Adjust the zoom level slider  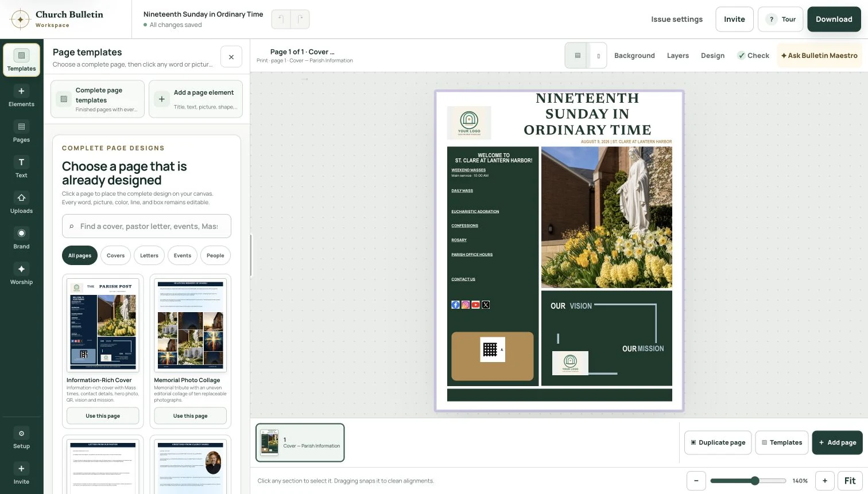coord(748,481)
